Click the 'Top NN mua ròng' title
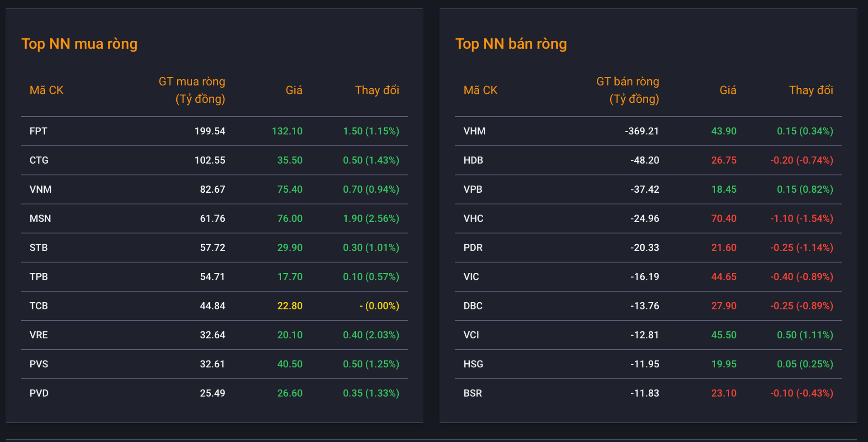Viewport: 868px width, 442px height. [x=80, y=43]
